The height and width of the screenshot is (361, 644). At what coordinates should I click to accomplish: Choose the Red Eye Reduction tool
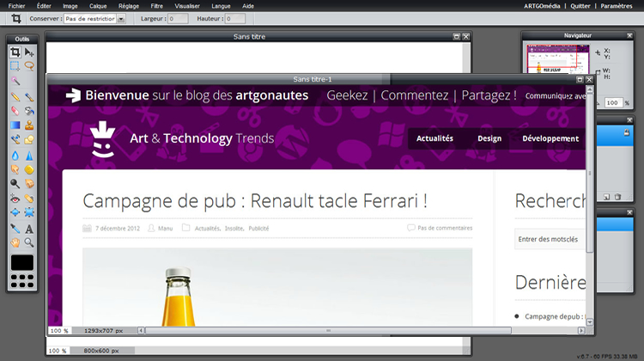15,199
